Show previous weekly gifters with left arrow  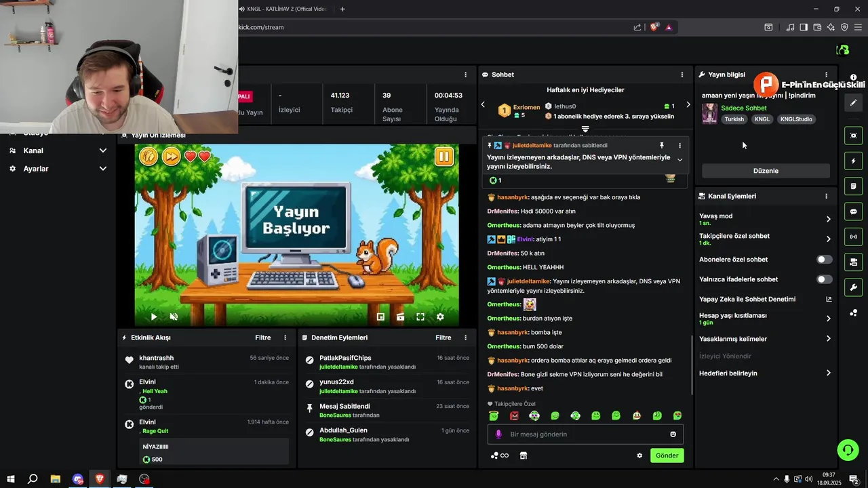click(x=483, y=104)
